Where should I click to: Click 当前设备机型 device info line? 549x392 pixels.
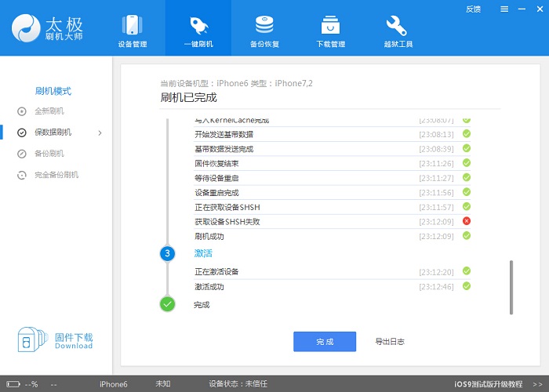[236, 83]
